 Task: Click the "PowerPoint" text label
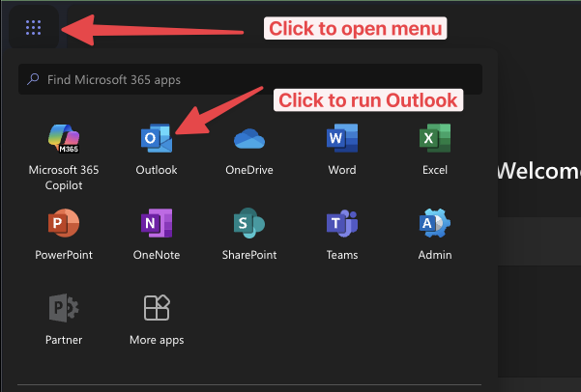pyautogui.click(x=63, y=255)
